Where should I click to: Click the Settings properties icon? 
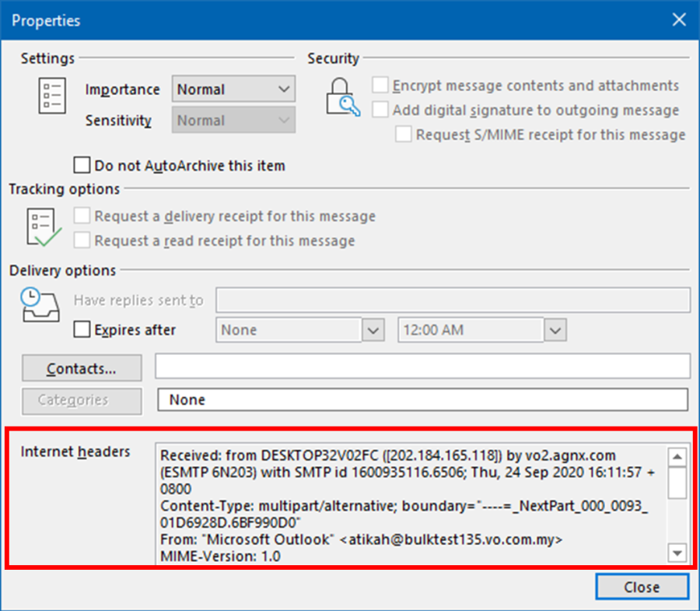coord(51,97)
